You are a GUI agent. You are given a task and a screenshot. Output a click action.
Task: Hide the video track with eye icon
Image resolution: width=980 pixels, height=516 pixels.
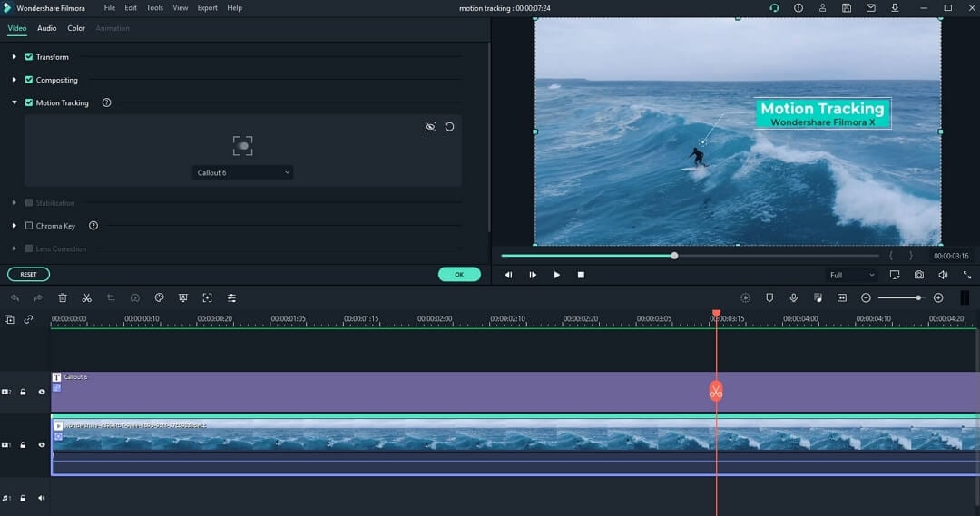(x=42, y=444)
